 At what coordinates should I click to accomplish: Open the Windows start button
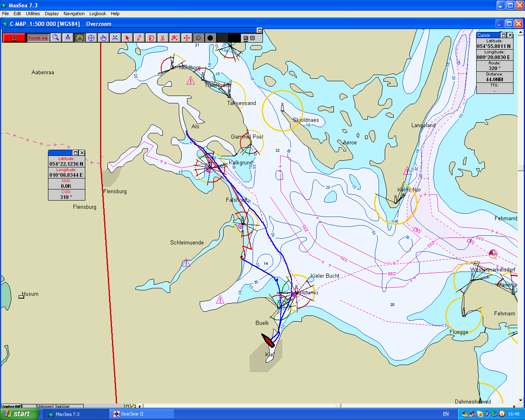[x=20, y=414]
